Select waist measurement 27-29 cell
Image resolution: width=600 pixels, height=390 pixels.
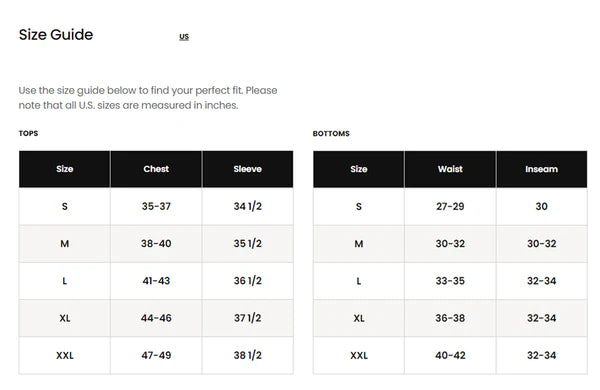(x=450, y=206)
